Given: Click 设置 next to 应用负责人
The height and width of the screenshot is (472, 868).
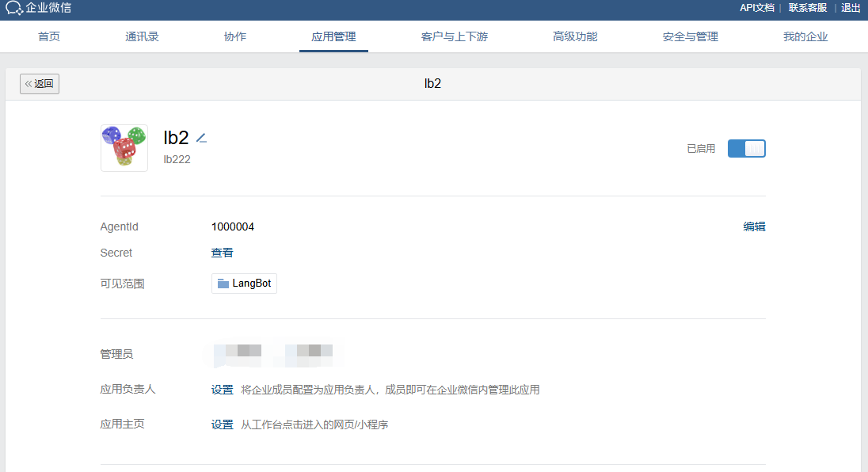Looking at the screenshot, I should pos(223,390).
